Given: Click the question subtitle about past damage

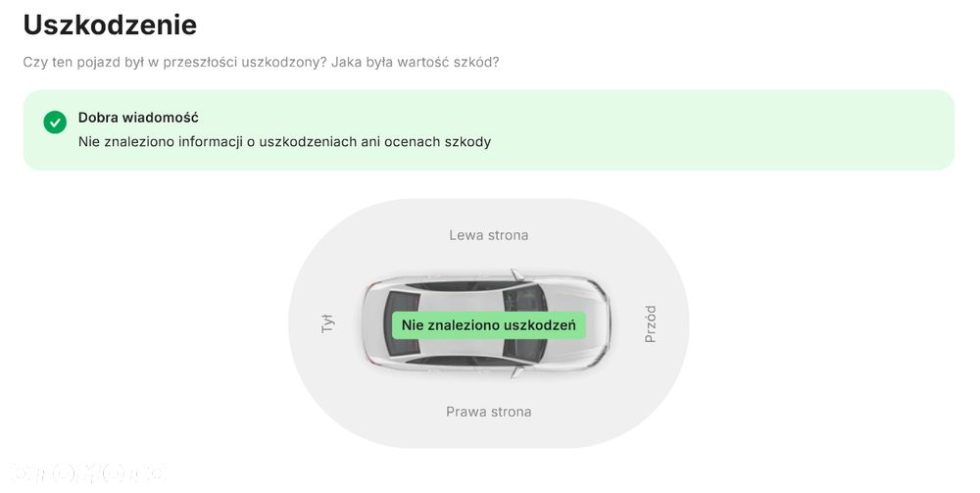Looking at the screenshot, I should [261, 62].
